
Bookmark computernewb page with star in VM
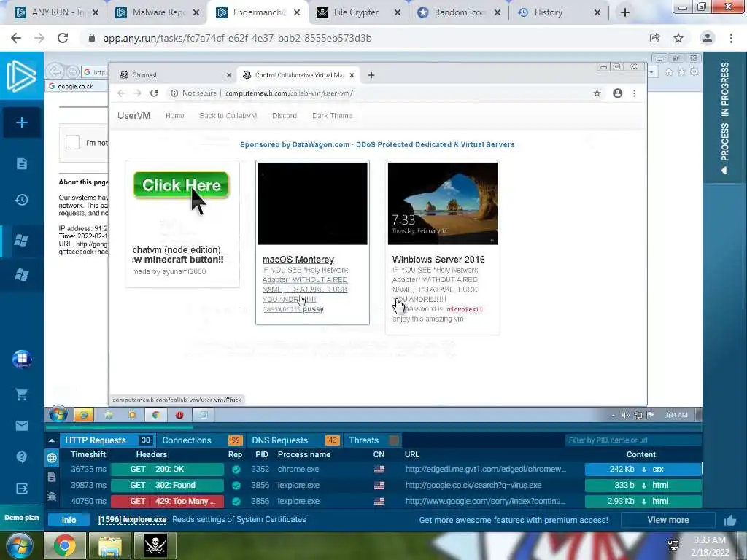pyautogui.click(x=597, y=93)
